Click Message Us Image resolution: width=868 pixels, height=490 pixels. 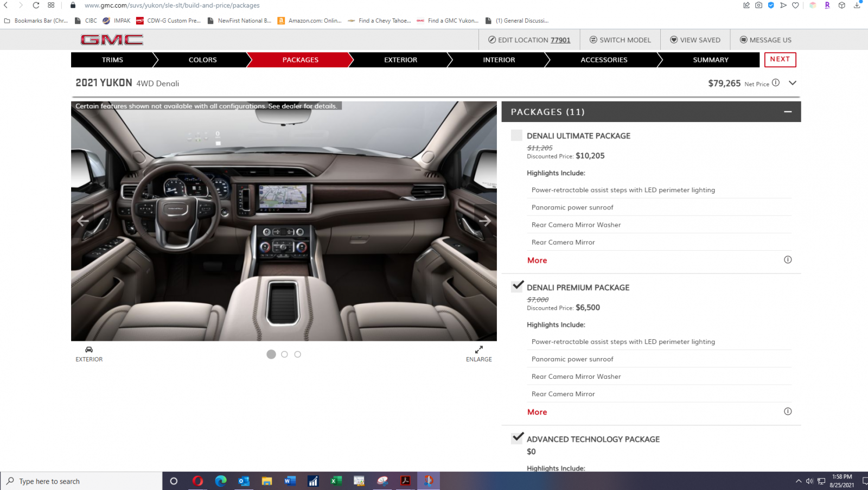[x=765, y=40]
